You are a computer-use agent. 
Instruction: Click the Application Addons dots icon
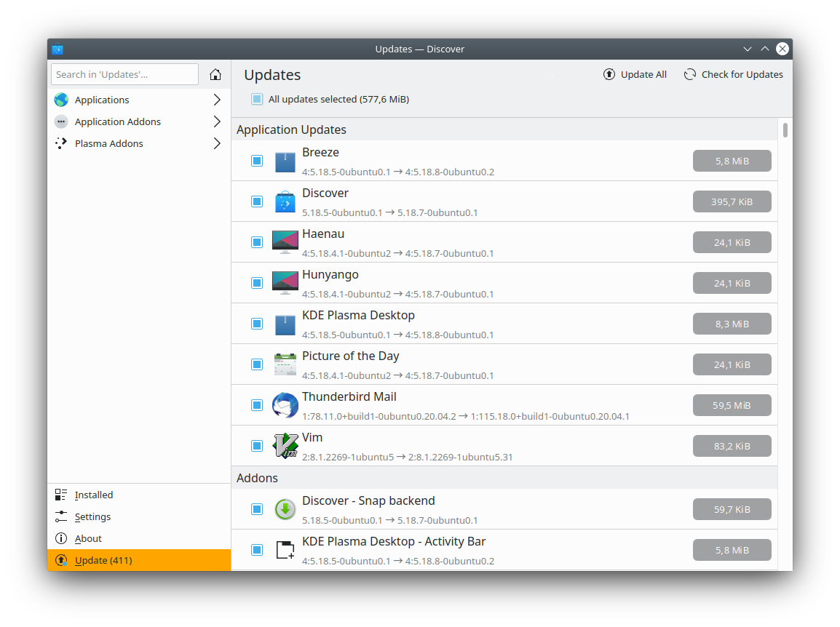[61, 121]
